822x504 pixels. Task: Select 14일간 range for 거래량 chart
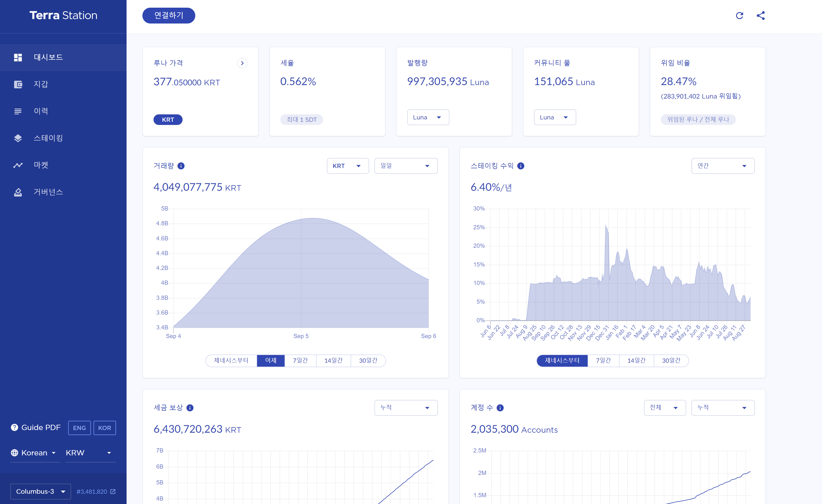[x=333, y=361]
